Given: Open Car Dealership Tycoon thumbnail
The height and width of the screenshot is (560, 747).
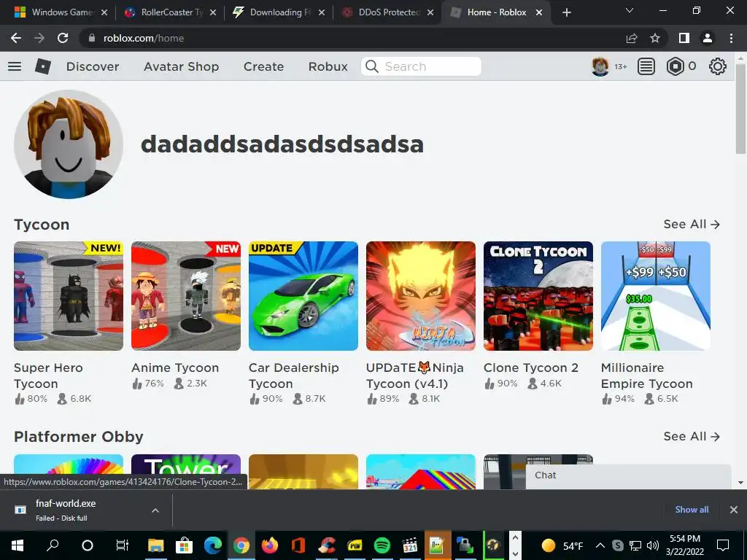Looking at the screenshot, I should [303, 296].
